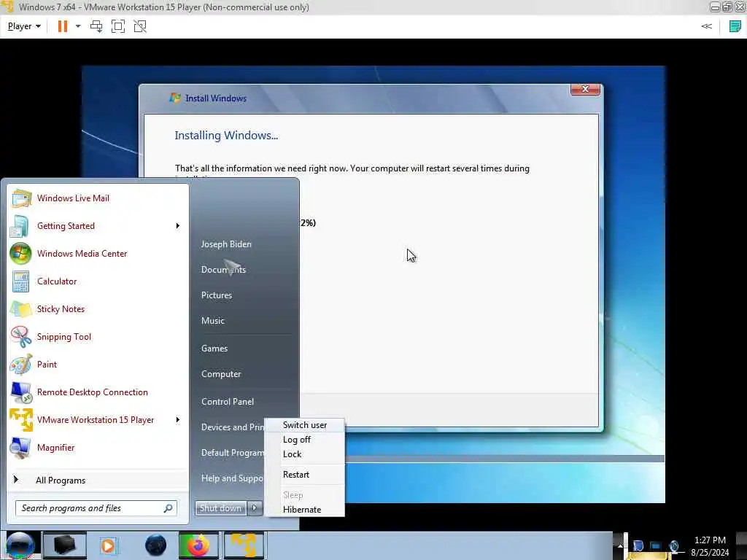The image size is (747, 560).
Task: Select Log off
Action: (297, 440)
